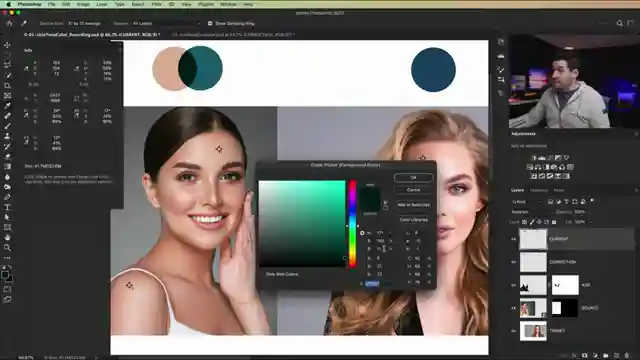Open the Sample All Layers dropdown
This screenshot has height=360, width=640.
coord(166,24)
